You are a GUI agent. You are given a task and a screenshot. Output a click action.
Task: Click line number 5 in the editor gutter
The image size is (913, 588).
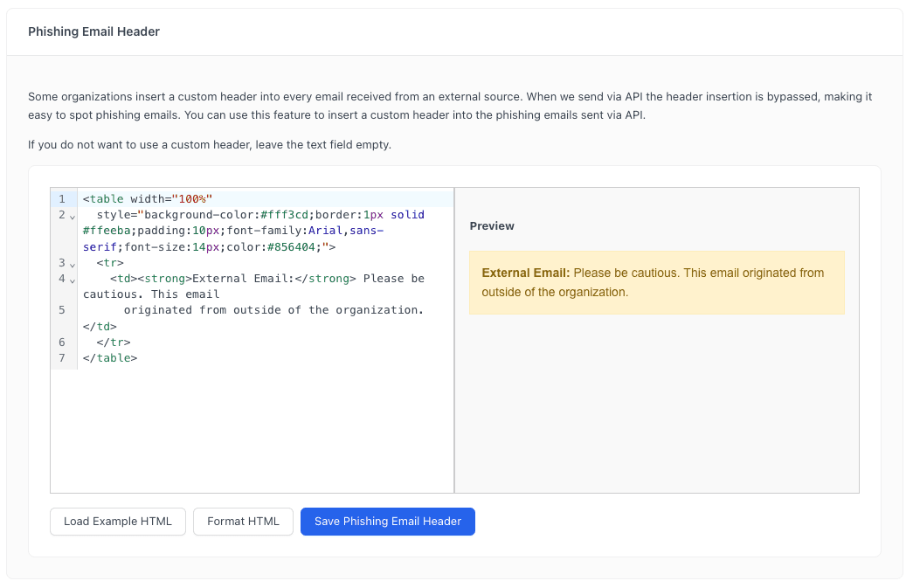(61, 310)
